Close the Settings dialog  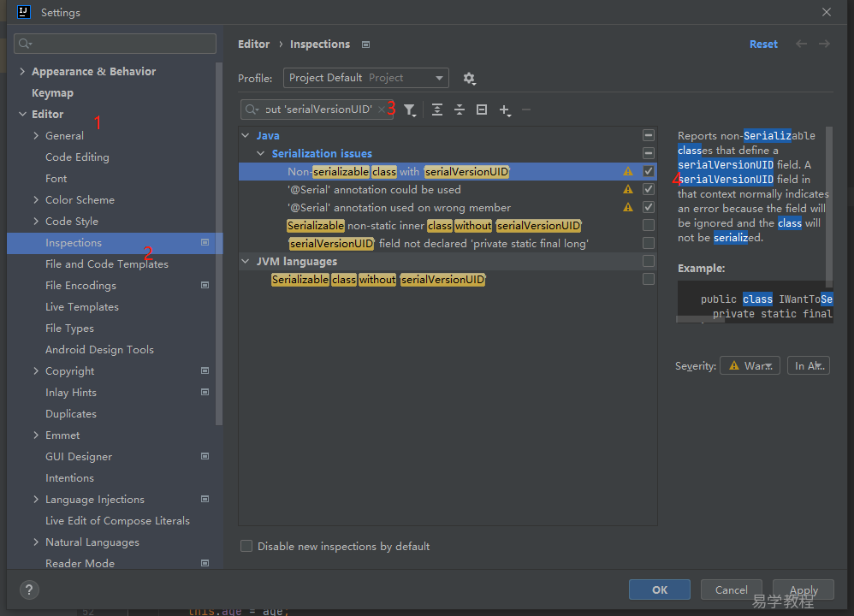(x=827, y=12)
